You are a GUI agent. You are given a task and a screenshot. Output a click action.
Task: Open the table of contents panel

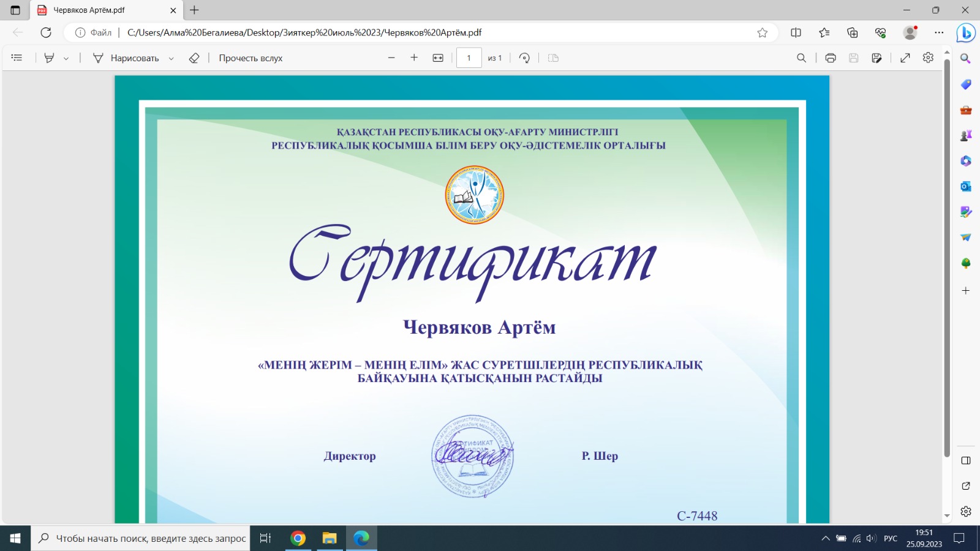coord(17,58)
